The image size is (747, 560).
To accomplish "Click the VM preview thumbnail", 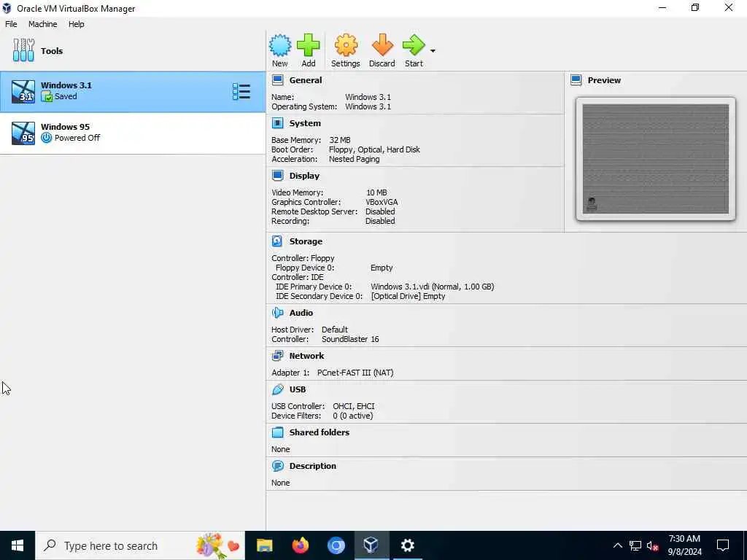I will click(x=656, y=159).
